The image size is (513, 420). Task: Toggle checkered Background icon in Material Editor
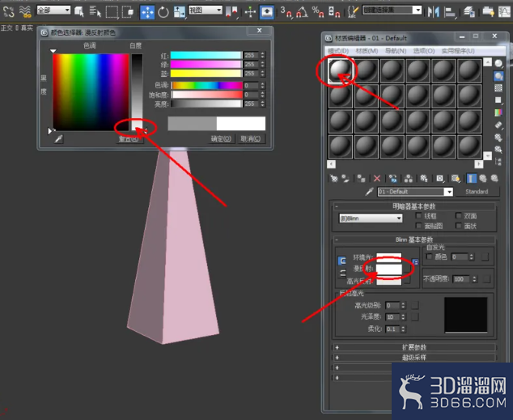[x=498, y=88]
